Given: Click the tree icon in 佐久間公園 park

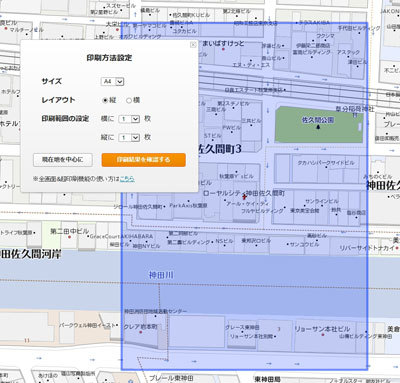Looking at the screenshot, I should point(318,126).
